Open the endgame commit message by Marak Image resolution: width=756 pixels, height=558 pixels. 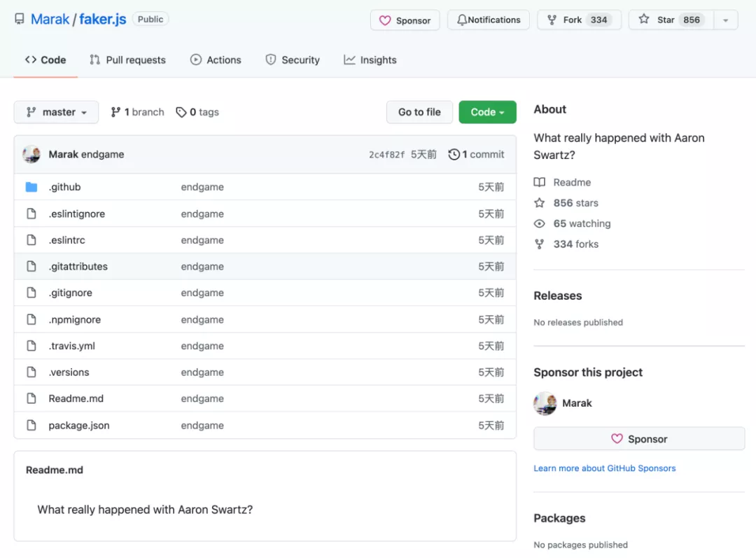[103, 154]
